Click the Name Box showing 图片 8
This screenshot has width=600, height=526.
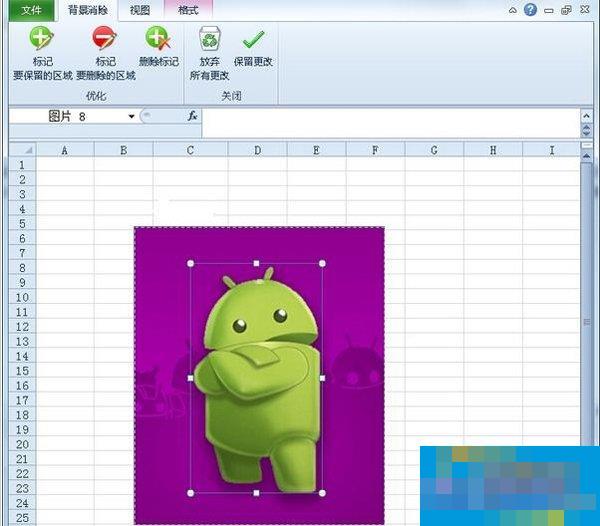[69, 116]
